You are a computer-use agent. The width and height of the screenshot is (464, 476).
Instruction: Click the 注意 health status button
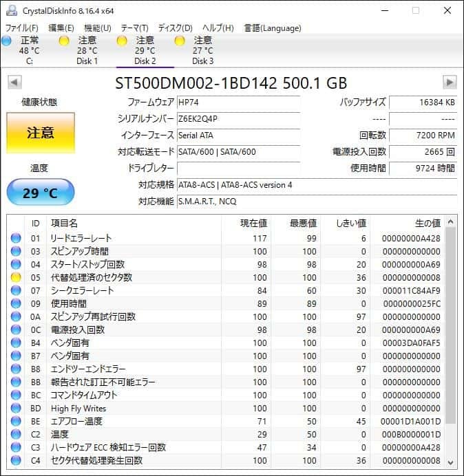pos(41,133)
